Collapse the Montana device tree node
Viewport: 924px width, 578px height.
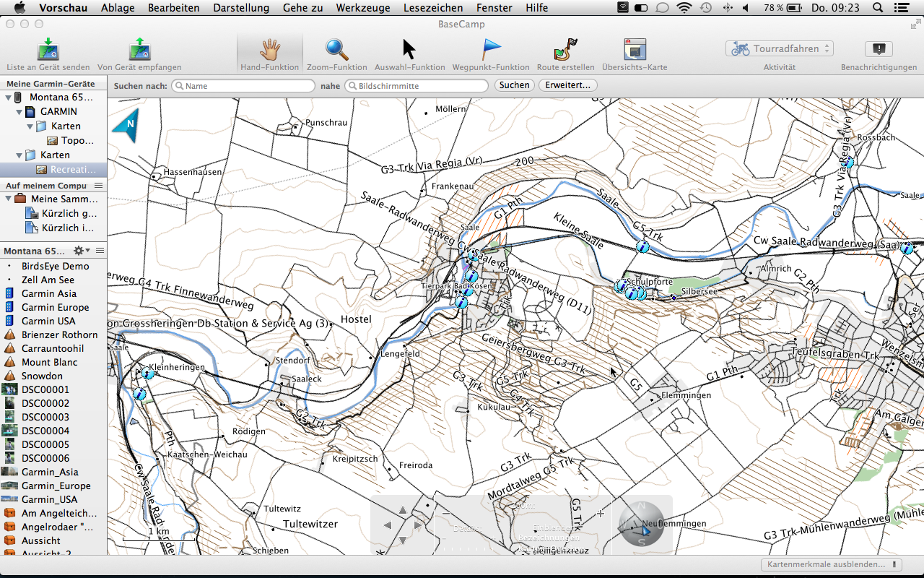[x=8, y=98]
